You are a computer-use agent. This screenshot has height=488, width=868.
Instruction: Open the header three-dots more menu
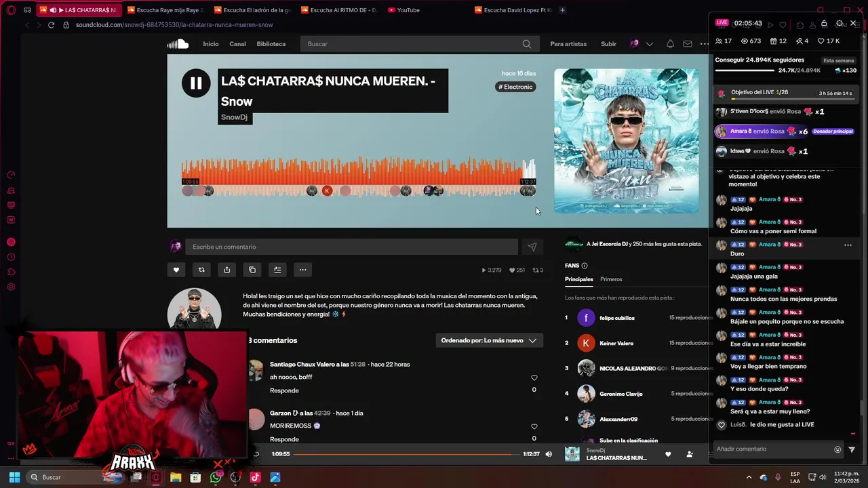pos(705,44)
